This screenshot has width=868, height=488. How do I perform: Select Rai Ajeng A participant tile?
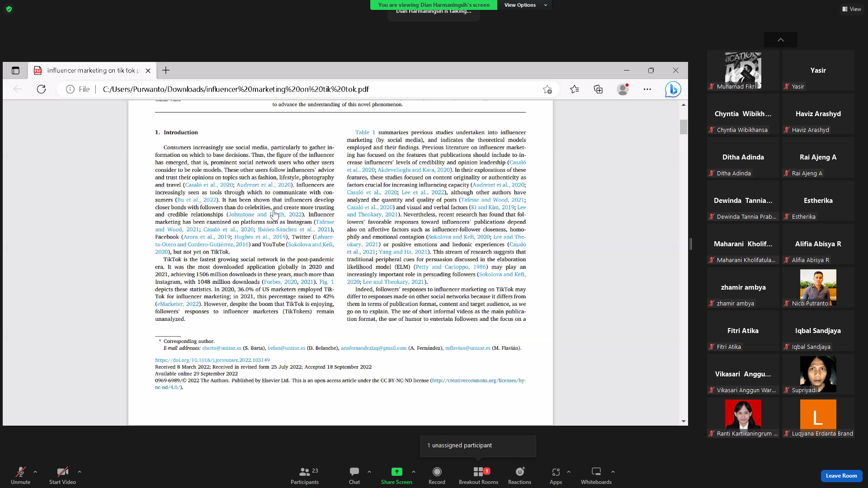coord(818,158)
